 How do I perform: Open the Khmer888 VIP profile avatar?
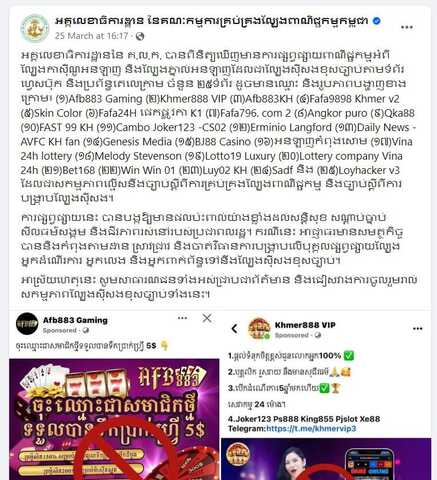click(259, 329)
